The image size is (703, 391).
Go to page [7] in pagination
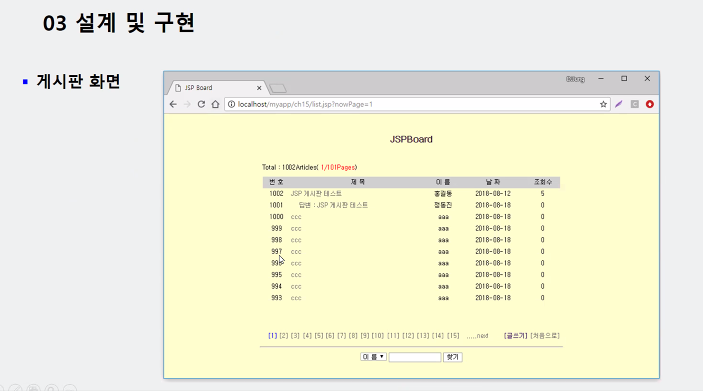tap(342, 335)
